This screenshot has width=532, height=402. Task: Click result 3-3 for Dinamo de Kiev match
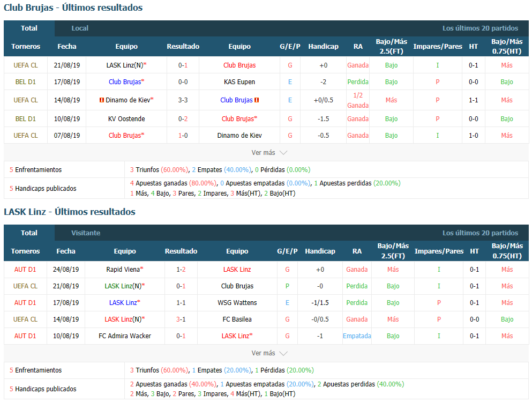(x=183, y=100)
